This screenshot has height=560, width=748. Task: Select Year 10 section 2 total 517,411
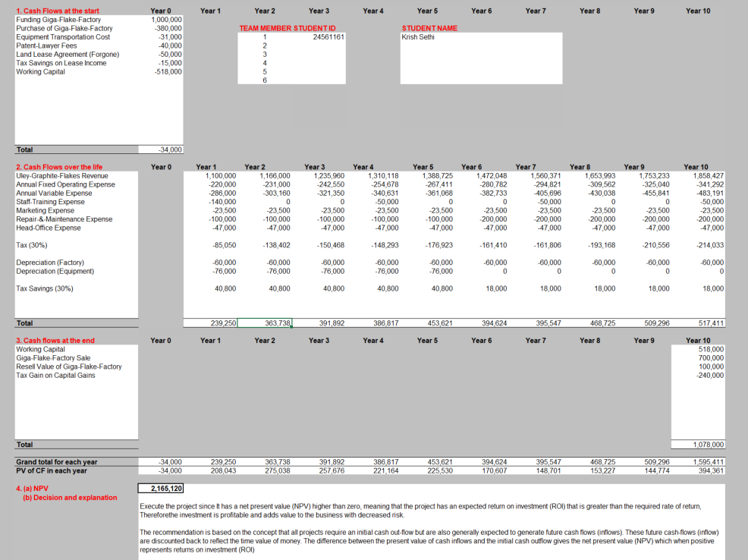tap(712, 323)
